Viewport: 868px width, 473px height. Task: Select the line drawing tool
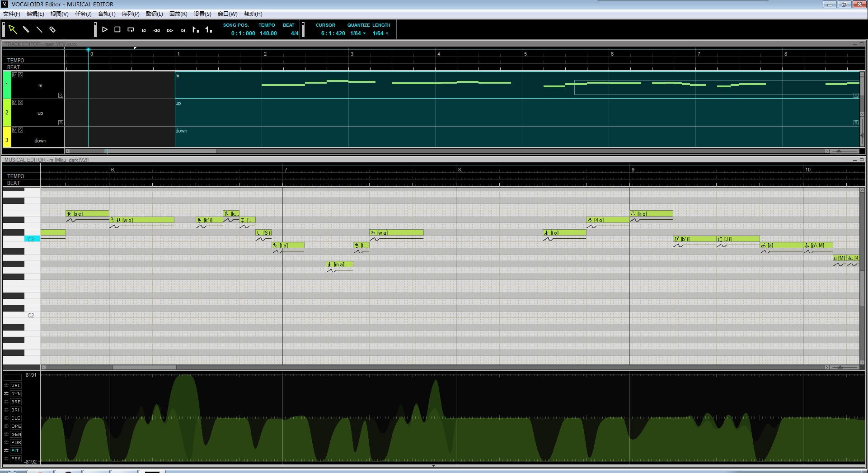click(x=39, y=29)
